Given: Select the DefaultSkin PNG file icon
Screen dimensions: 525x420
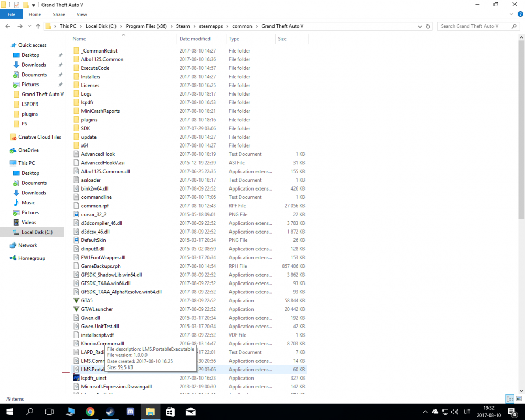Looking at the screenshot, I should coord(76,240).
